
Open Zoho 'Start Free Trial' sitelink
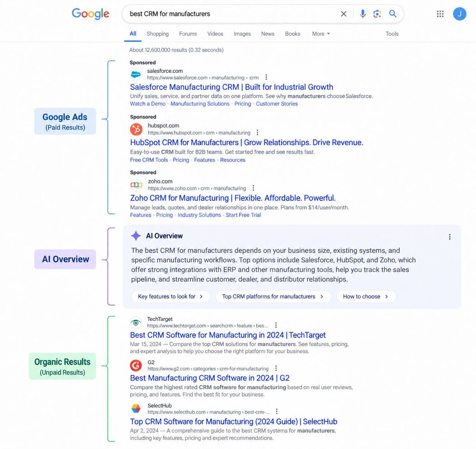pos(243,215)
